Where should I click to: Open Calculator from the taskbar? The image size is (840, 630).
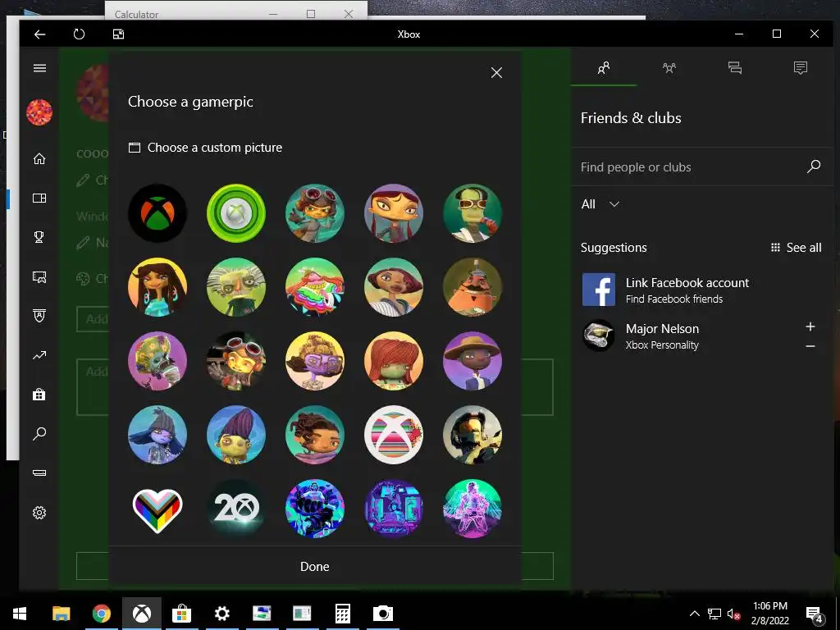(x=343, y=614)
